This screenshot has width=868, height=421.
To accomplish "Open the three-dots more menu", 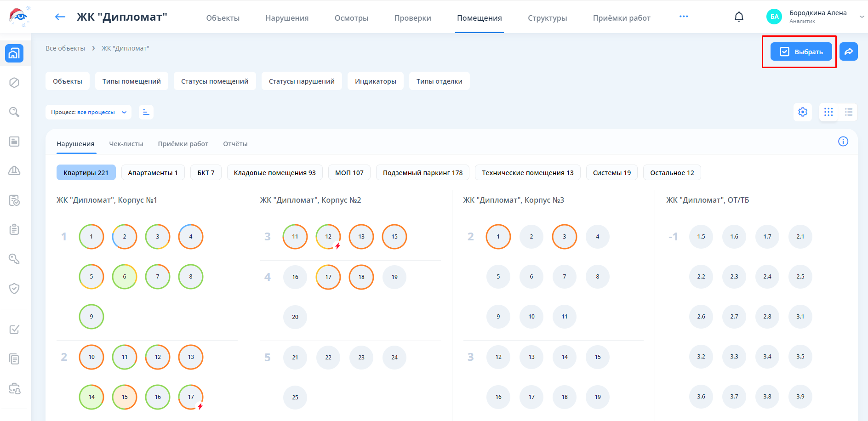I will pos(684,17).
